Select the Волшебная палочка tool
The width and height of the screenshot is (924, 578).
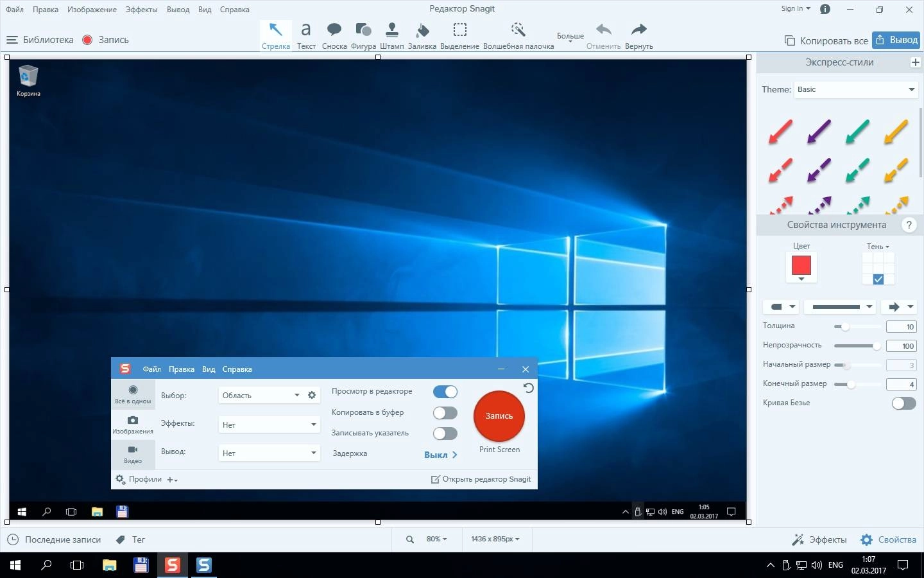pos(518,35)
